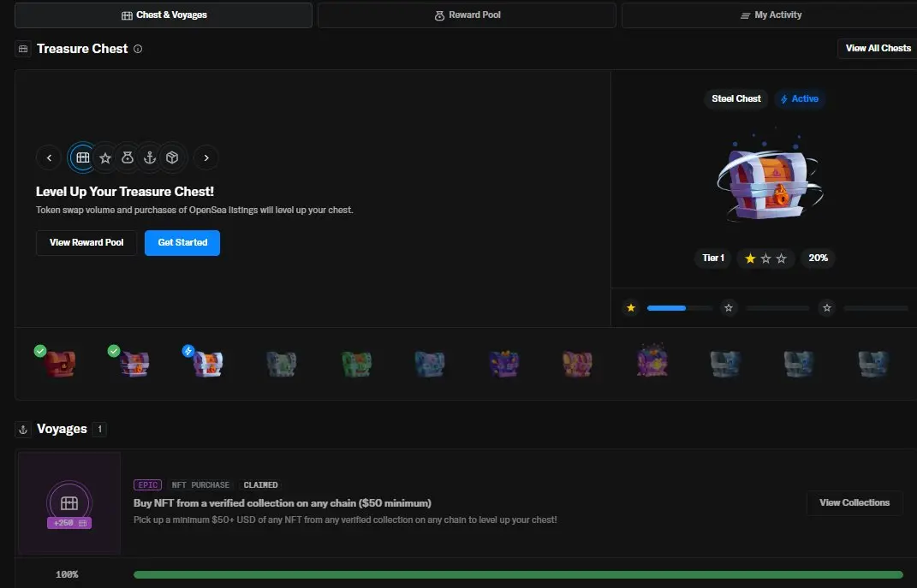Image resolution: width=917 pixels, height=588 pixels.
Task: Click the Active status badge
Action: 800,99
